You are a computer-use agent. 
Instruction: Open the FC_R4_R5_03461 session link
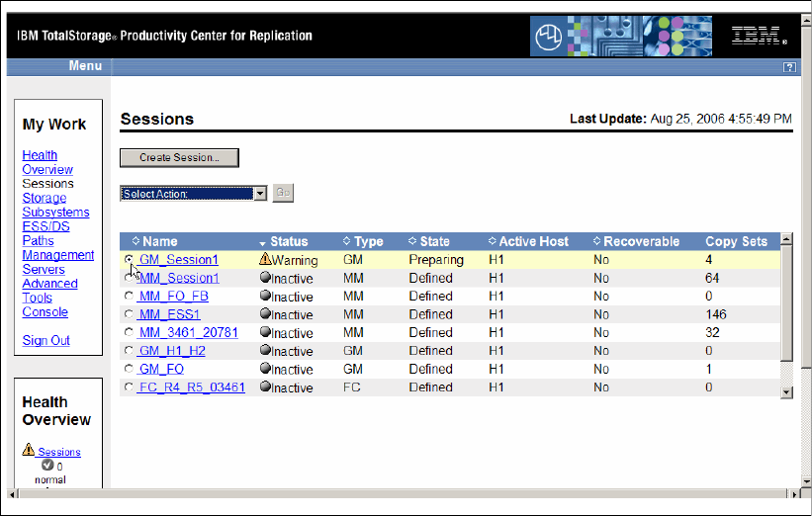191,387
